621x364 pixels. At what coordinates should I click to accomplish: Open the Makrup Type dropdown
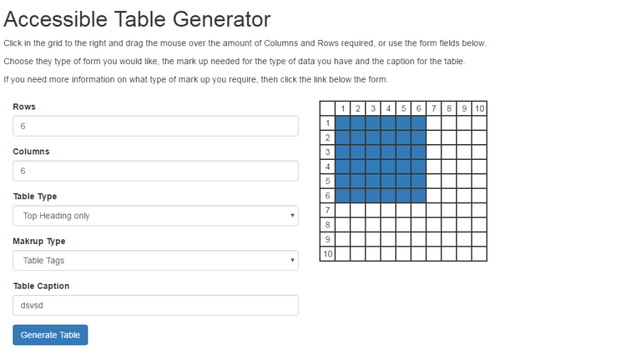point(155,261)
